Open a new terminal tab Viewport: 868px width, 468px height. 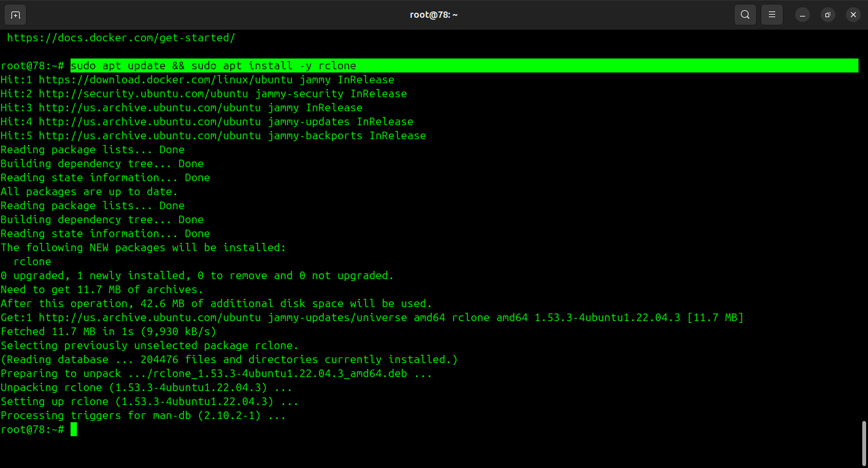click(15, 15)
